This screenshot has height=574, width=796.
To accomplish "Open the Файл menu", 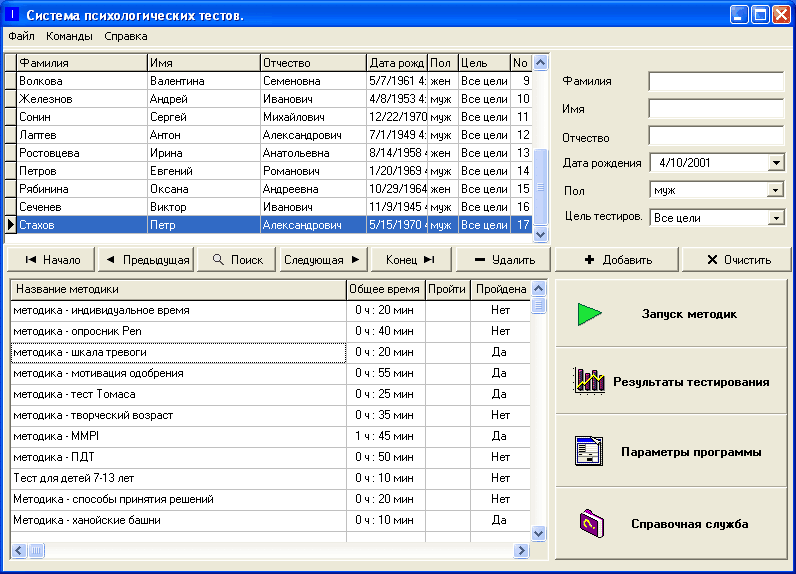I will coord(21,37).
